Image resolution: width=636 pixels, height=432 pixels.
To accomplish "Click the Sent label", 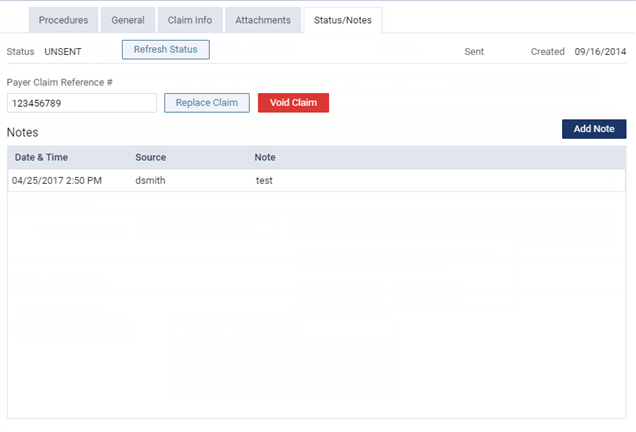I will tap(475, 50).
